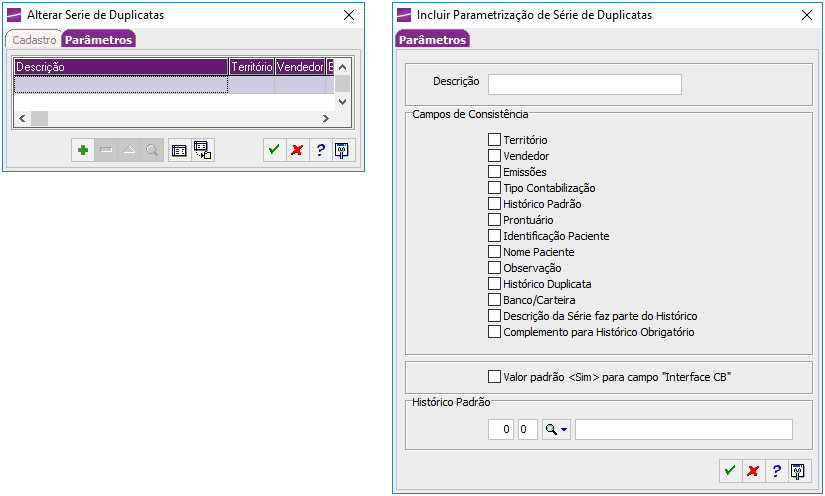This screenshot has width=825, height=496.
Task: Select Parâmetros tab in Alterar Serie window
Action: tap(98, 40)
